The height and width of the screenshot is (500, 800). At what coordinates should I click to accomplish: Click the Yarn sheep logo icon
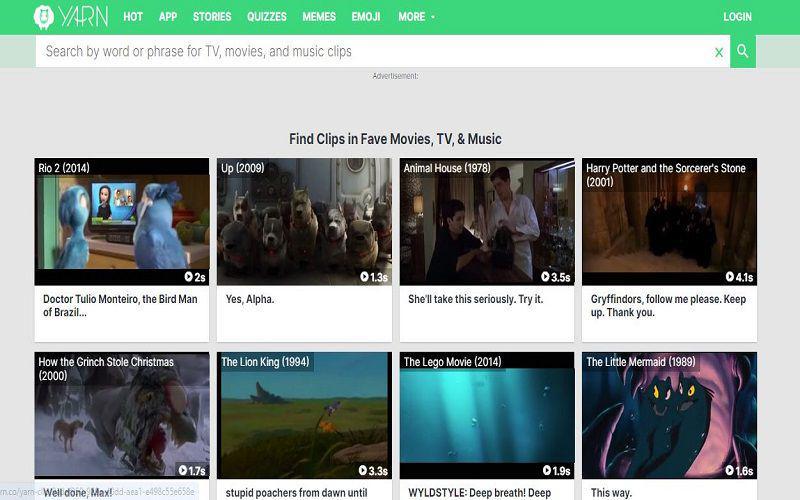[x=44, y=17]
